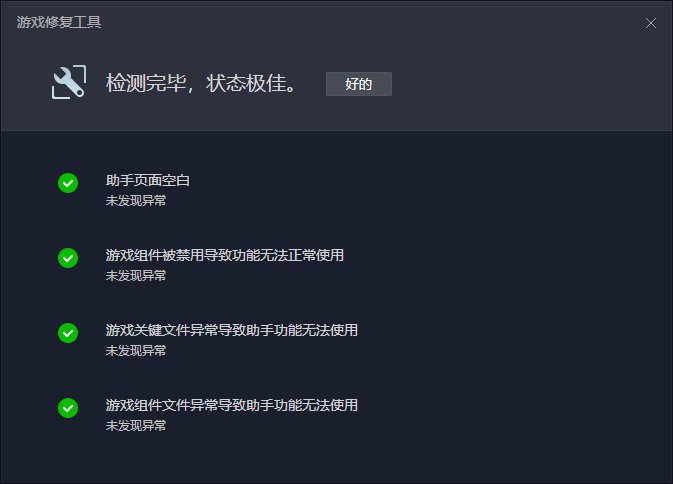Click the word 检测完毕 in header
Image resolution: width=673 pixels, height=484 pixels.
pyautogui.click(x=146, y=83)
